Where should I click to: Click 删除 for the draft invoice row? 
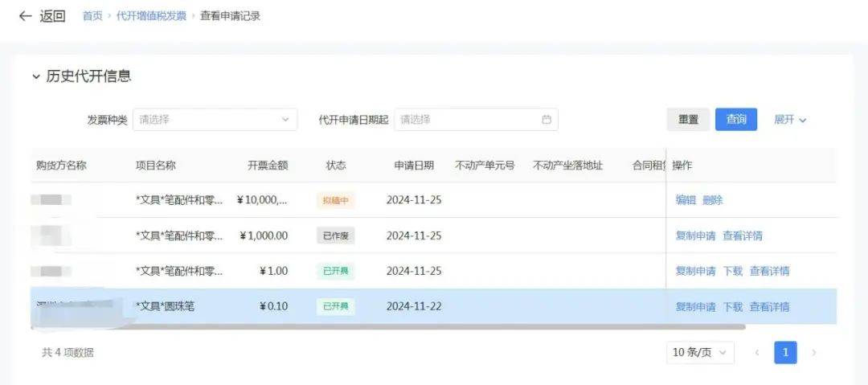[x=713, y=200]
